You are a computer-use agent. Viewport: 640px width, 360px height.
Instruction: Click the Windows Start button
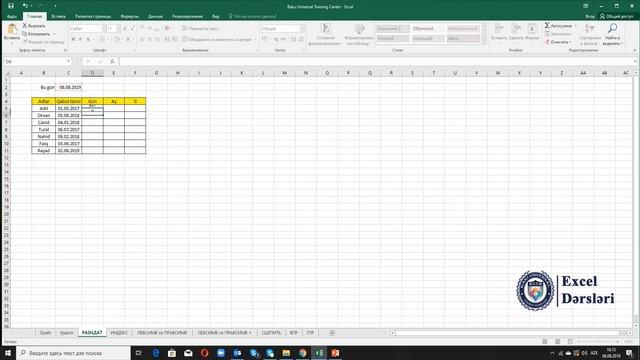coord(8,353)
